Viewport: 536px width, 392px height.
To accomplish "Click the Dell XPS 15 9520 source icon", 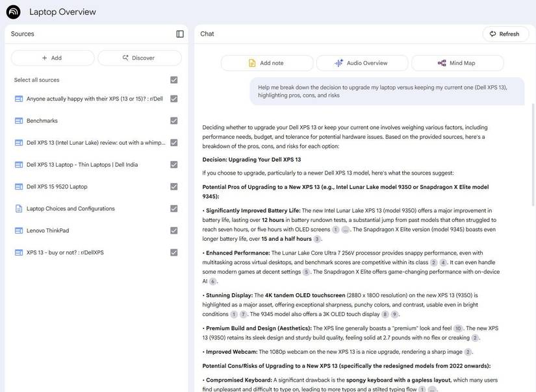I will click(x=19, y=187).
